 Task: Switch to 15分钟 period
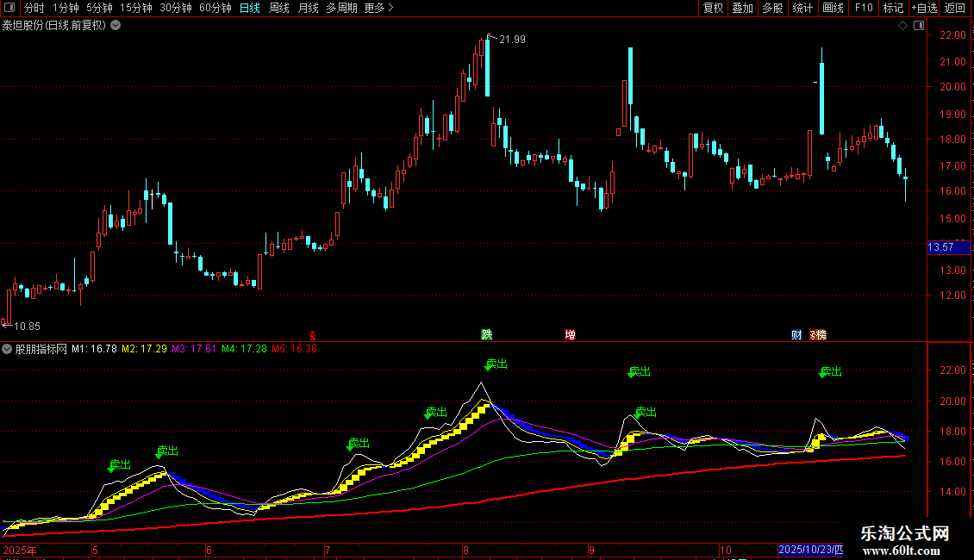135,8
